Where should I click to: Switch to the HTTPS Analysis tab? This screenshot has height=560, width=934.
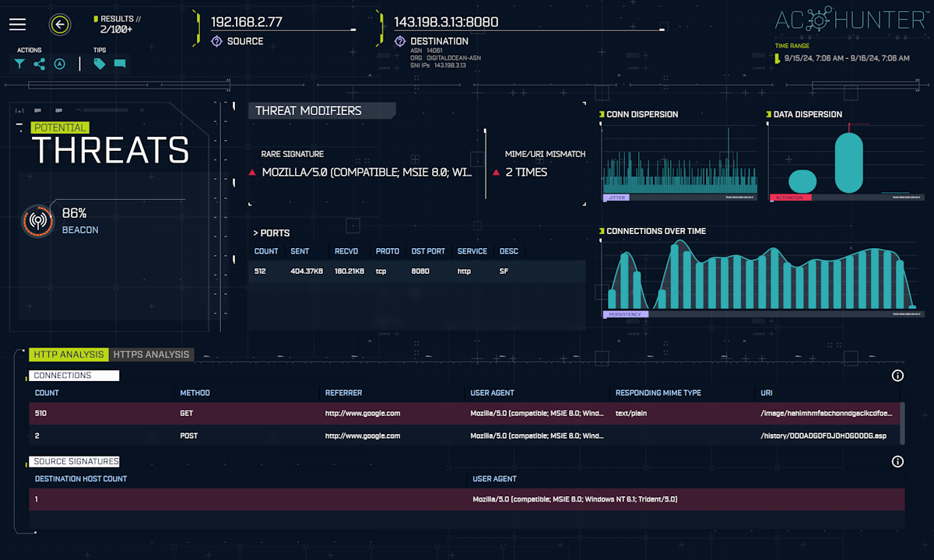click(x=151, y=355)
